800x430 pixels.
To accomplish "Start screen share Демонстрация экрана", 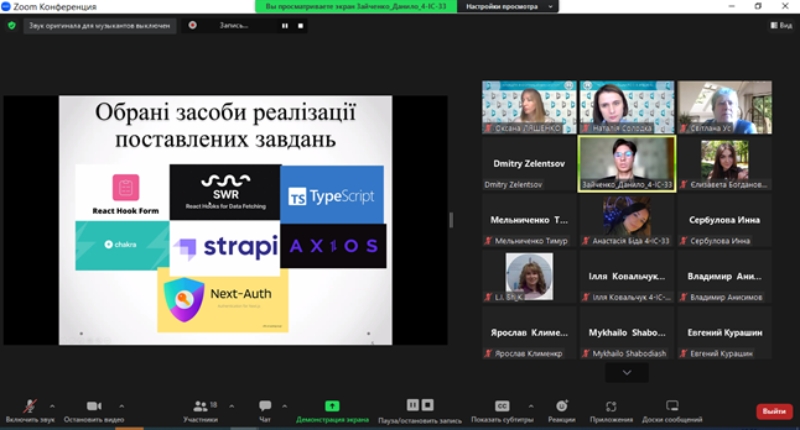I will tap(332, 411).
